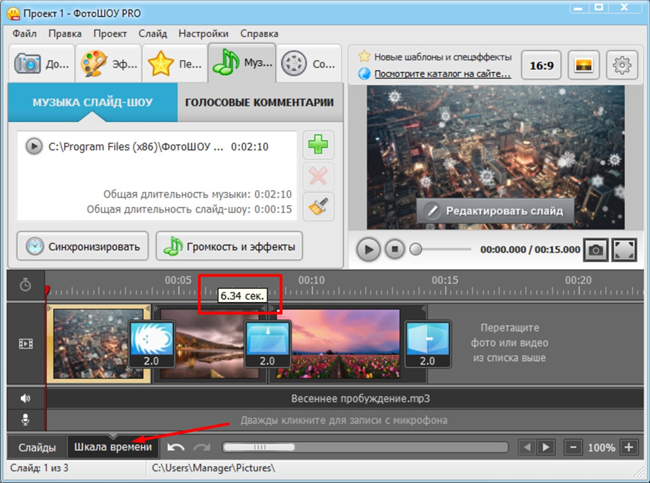Change the 16:9 aspect ratio button
The image size is (650, 483).
tap(541, 65)
